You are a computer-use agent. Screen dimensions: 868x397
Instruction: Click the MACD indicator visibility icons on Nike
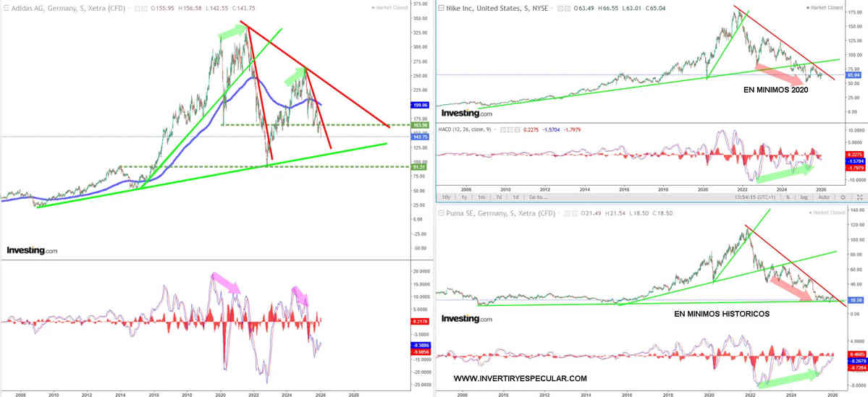[512, 130]
